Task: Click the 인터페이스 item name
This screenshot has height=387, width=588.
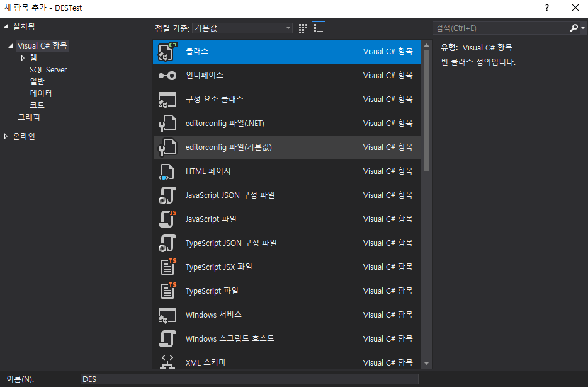Action: [205, 76]
